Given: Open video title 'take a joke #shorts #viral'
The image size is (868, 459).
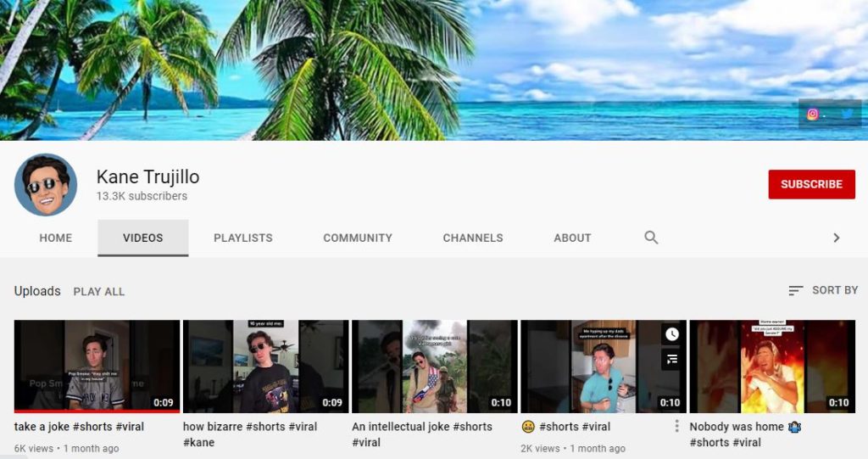Looking at the screenshot, I should click(79, 427).
